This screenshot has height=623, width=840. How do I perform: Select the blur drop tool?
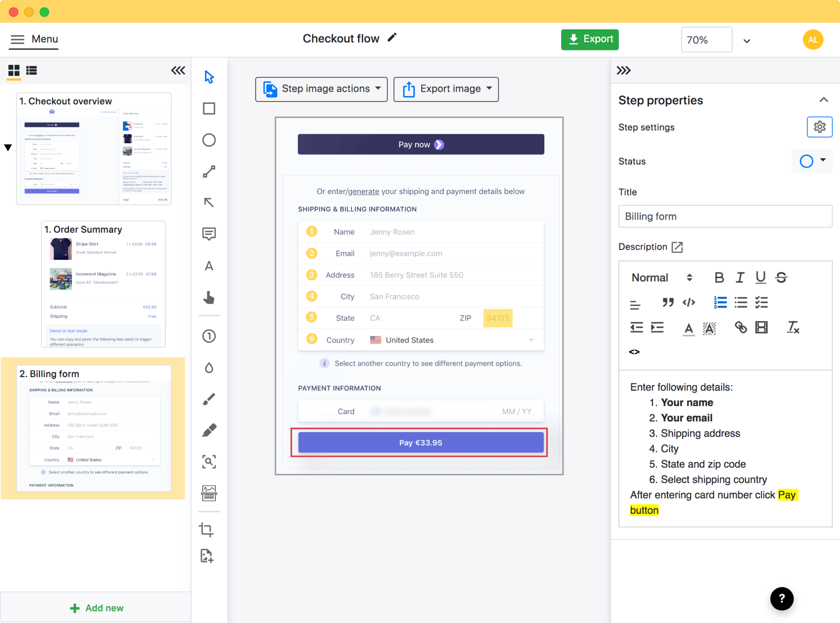[209, 368]
